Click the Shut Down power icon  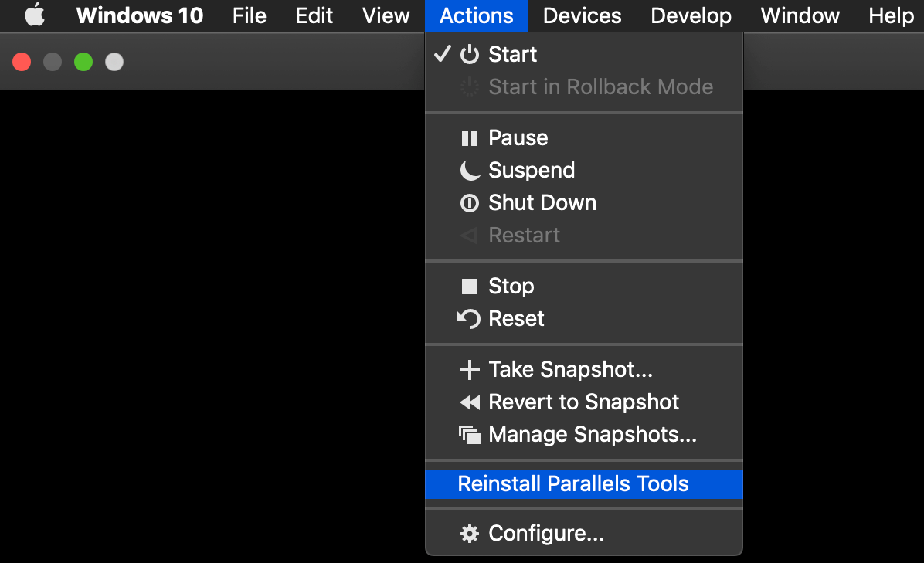click(x=469, y=203)
